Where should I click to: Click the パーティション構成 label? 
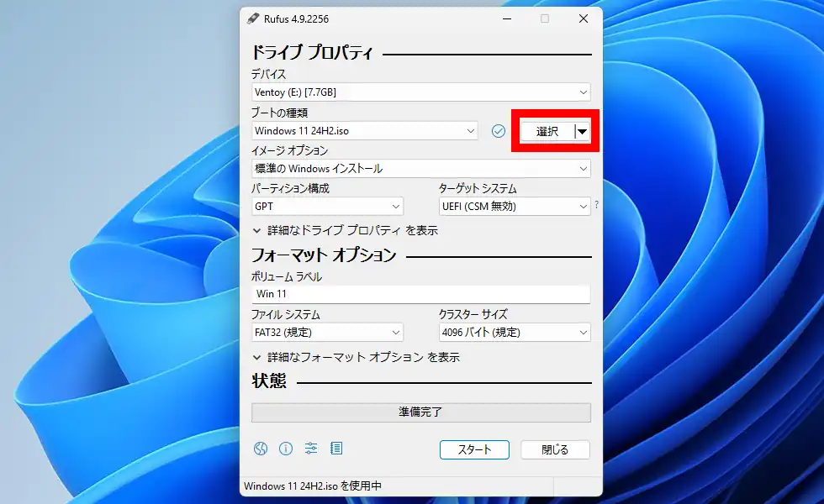(x=290, y=188)
